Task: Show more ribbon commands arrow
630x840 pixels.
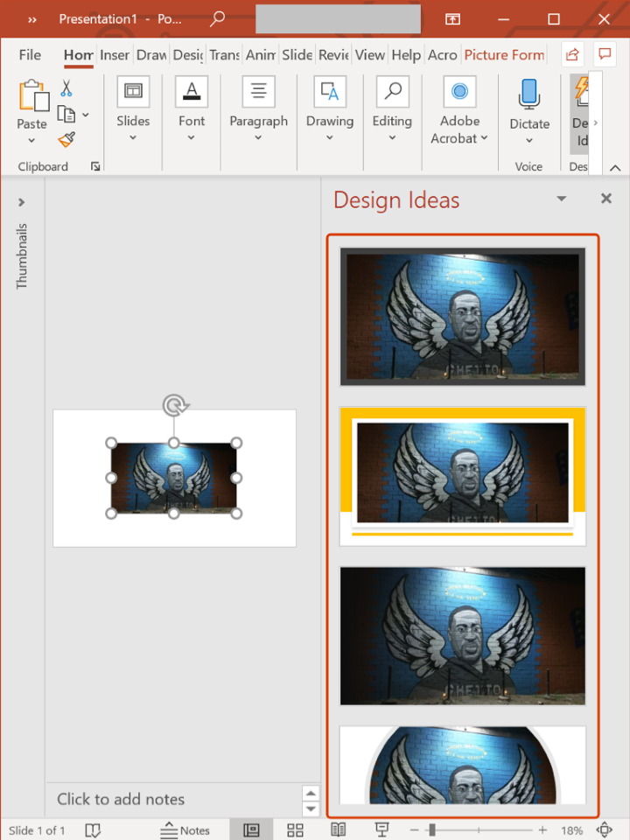Action: [x=595, y=122]
